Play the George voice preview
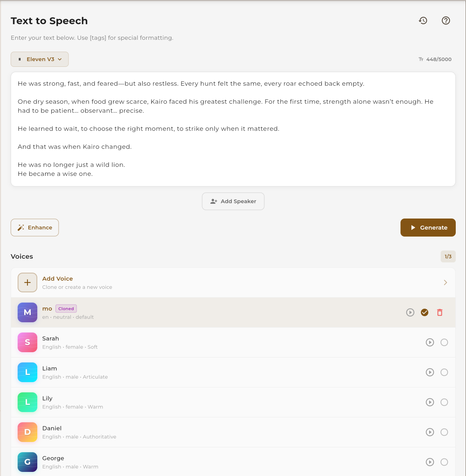This screenshot has width=466, height=476. pos(430,462)
